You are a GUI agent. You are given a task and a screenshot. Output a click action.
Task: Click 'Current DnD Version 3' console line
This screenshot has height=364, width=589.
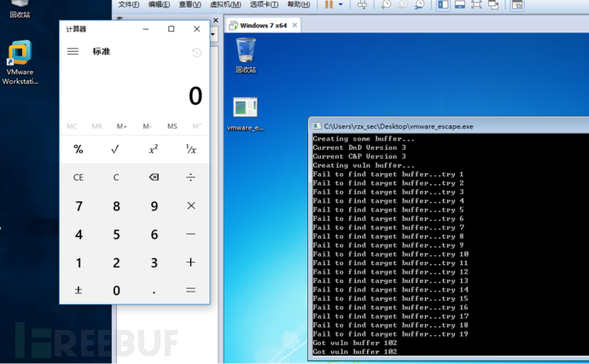359,147
